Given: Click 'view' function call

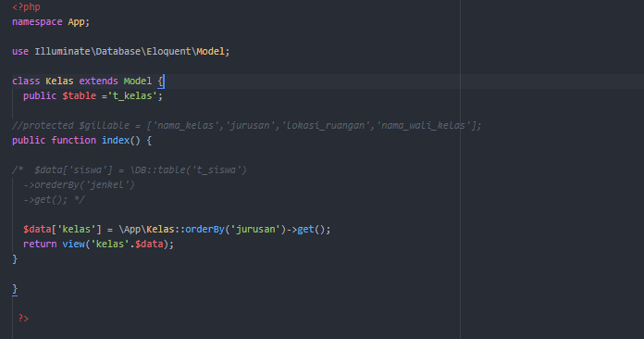Looking at the screenshot, I should tap(73, 244).
